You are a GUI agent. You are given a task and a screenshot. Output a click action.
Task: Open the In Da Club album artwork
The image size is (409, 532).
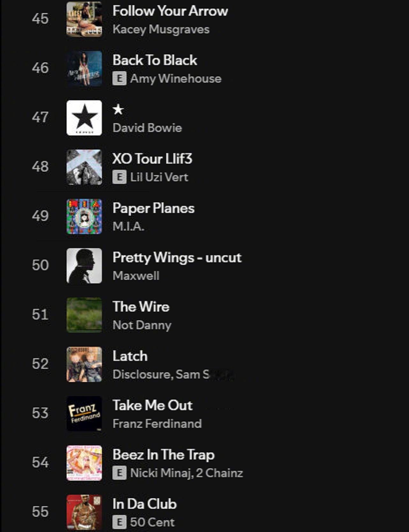[84, 512]
